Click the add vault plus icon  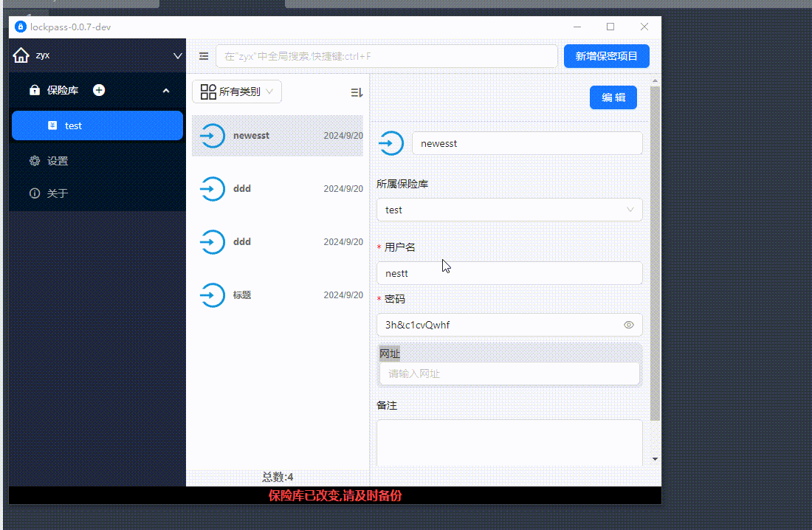click(99, 90)
